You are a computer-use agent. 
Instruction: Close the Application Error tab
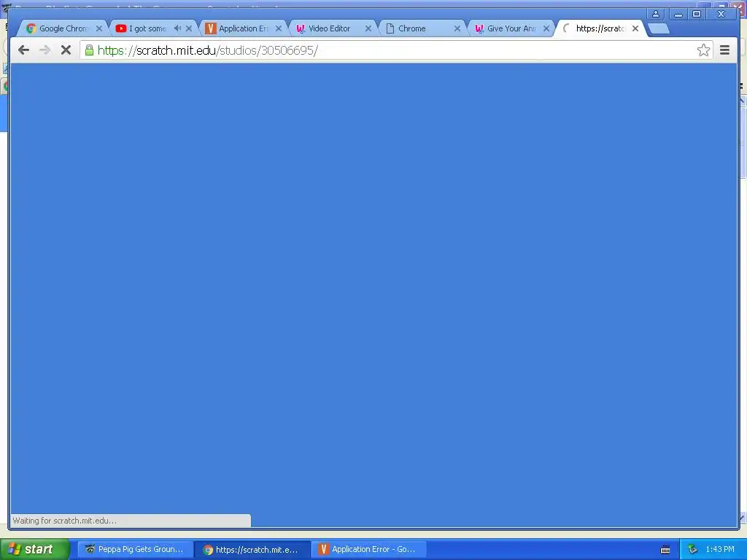click(x=279, y=28)
